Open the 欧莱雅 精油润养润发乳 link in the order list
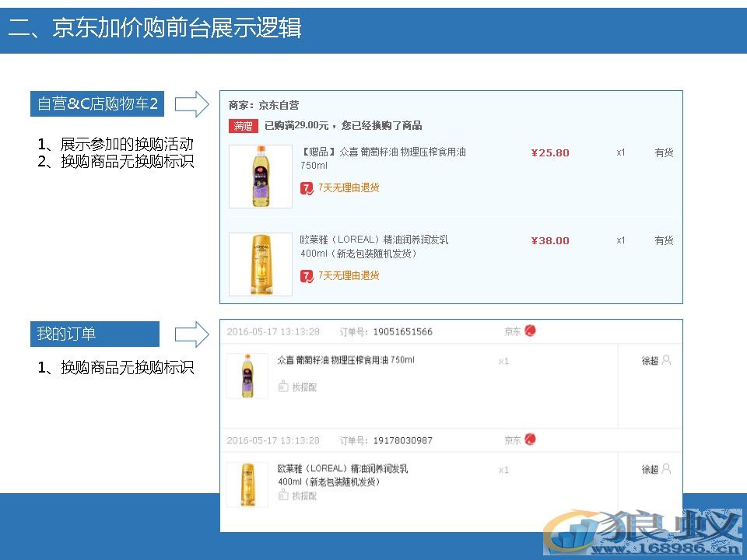 point(343,475)
